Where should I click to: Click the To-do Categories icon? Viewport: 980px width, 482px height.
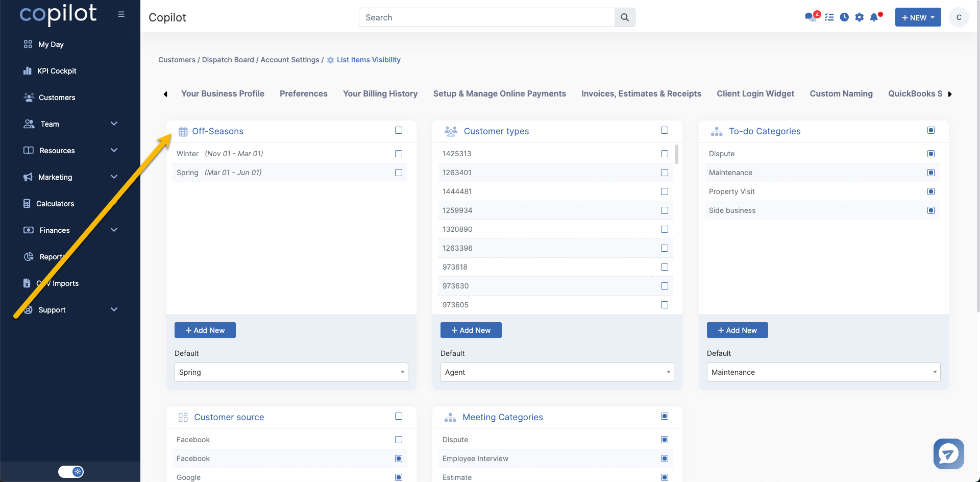(x=717, y=131)
